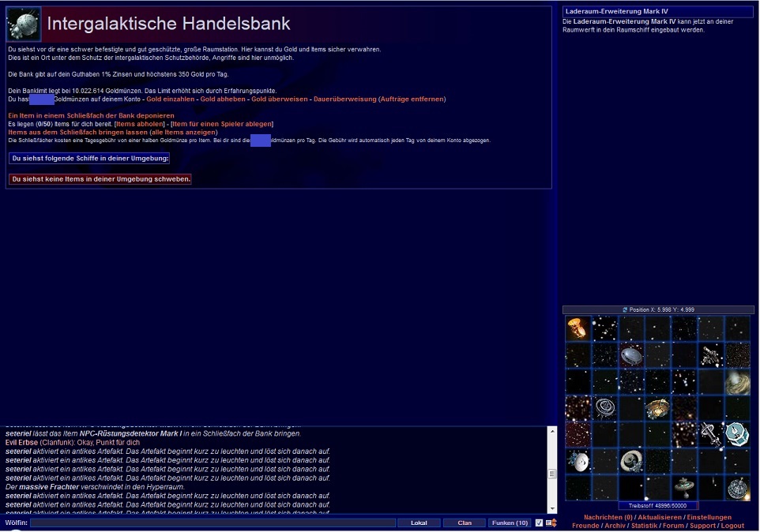Click the refresh icon beside Position coordinates

(x=625, y=310)
